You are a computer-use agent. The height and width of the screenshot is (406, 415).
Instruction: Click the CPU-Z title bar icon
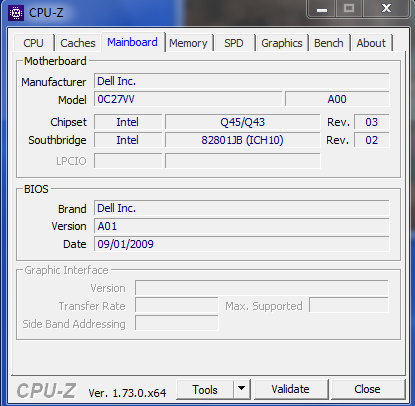[16, 13]
